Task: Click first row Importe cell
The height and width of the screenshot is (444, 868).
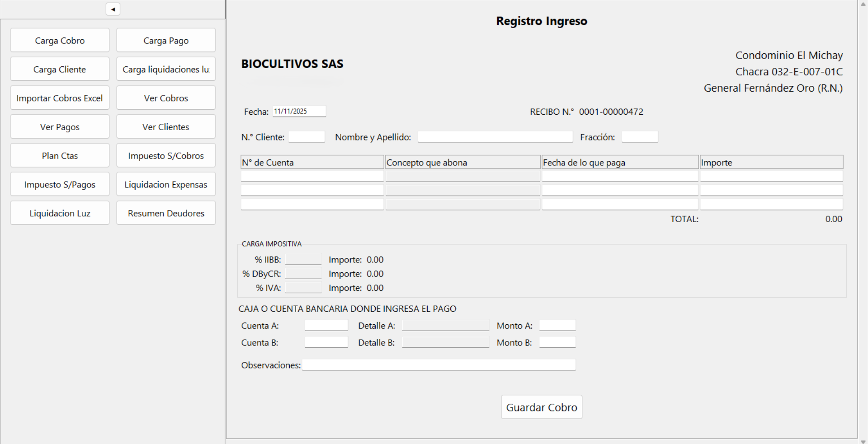Action: tap(771, 176)
